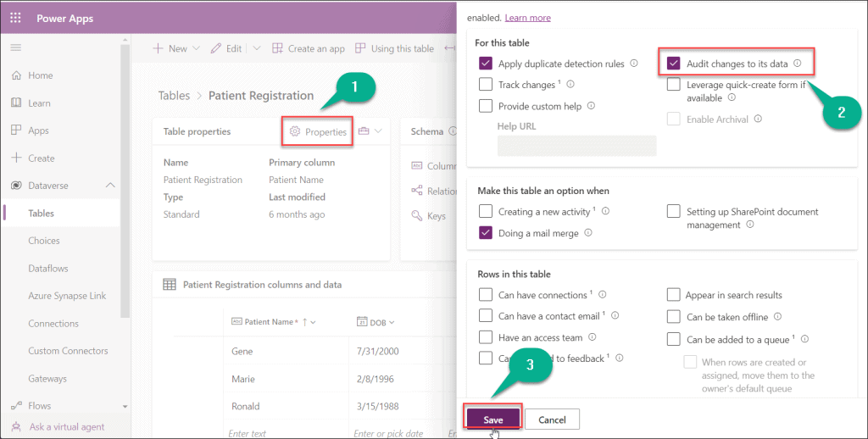Click the virtual agent bot icon
The image size is (868, 439).
point(16,427)
